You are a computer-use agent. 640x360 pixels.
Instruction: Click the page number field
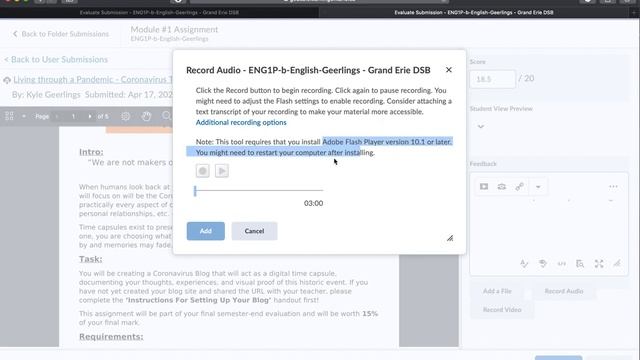(73, 116)
